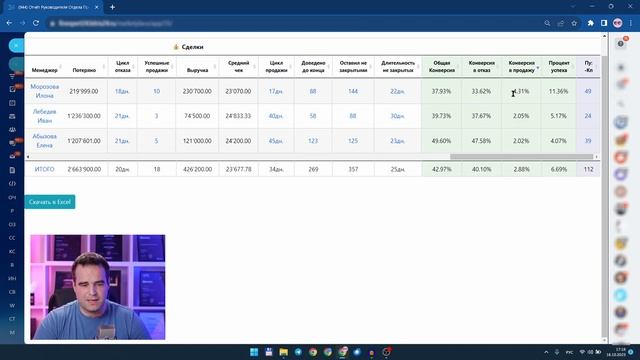Click the browser address bar
Image resolution: width=640 pixels, height=360 pixels.
(x=294, y=23)
